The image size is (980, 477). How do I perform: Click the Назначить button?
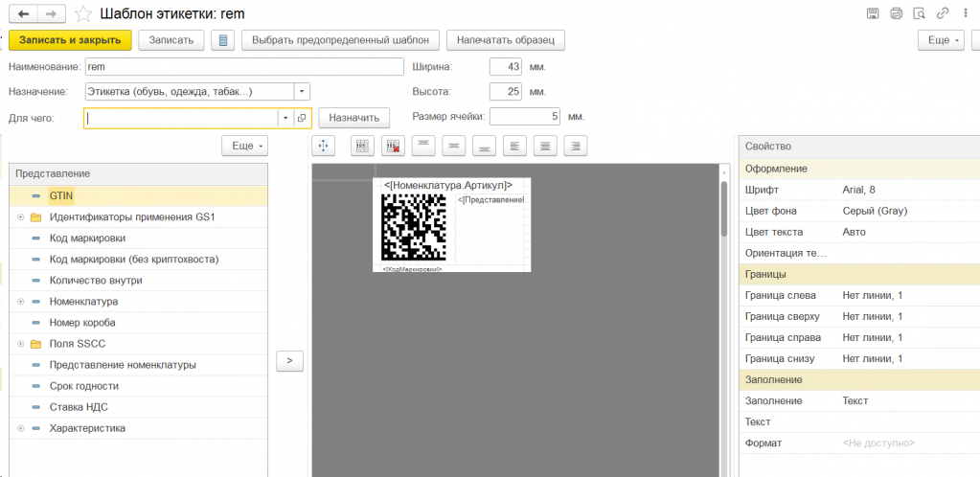[353, 118]
